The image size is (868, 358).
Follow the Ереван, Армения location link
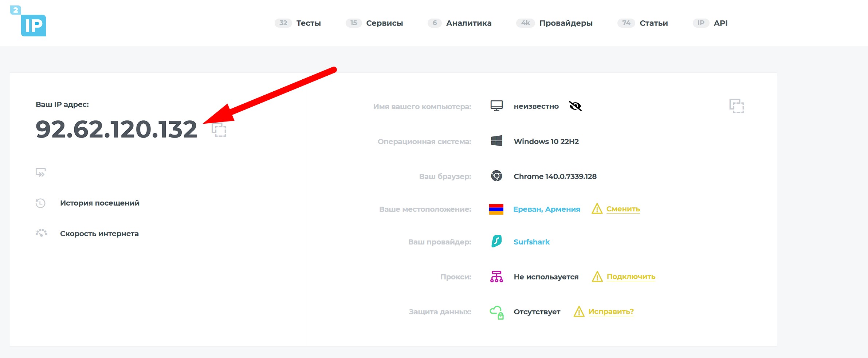click(546, 209)
